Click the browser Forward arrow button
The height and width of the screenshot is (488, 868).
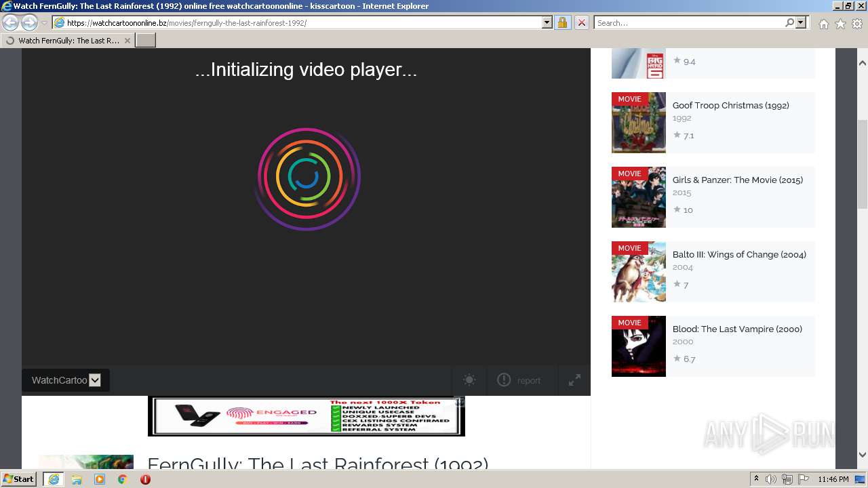click(x=29, y=23)
